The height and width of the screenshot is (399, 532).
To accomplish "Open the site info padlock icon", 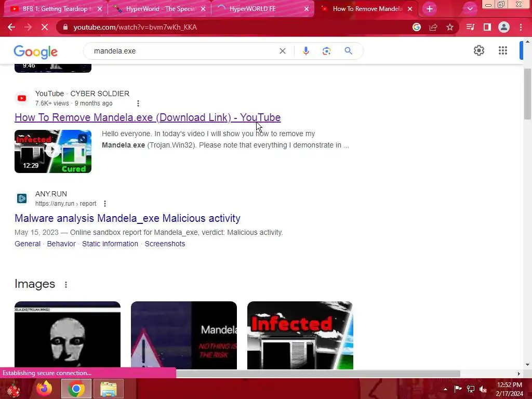I will (65, 27).
